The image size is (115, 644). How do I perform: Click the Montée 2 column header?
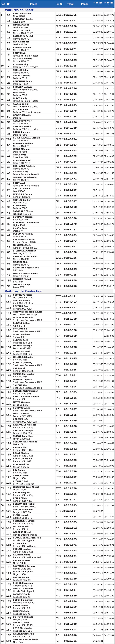coord(109,4)
